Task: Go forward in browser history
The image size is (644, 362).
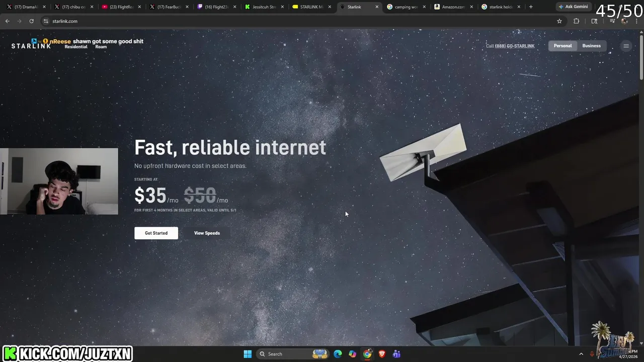Action: pos(19,21)
